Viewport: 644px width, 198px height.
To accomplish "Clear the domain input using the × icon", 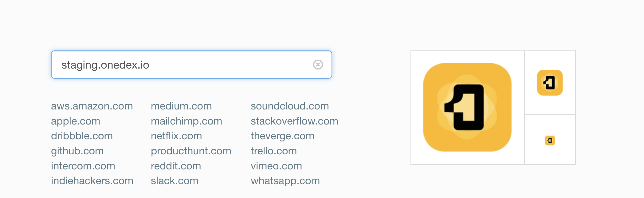I will [318, 65].
